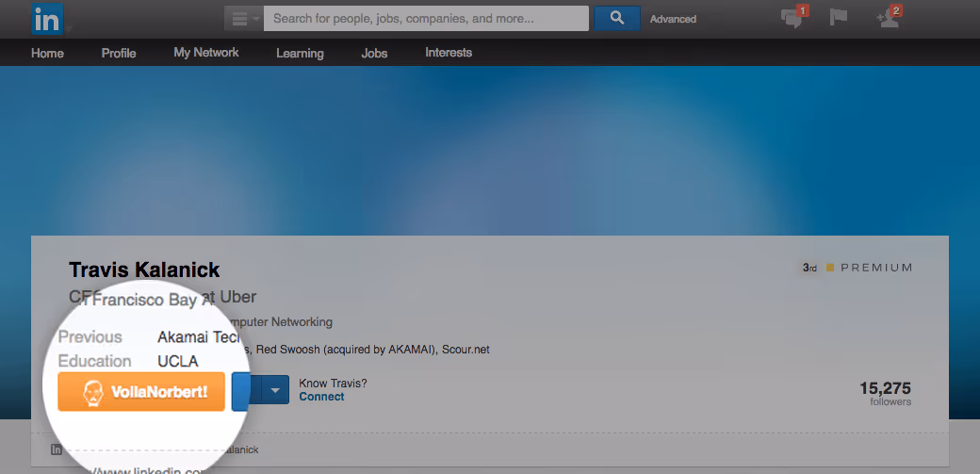Go to the Home menu
This screenshot has height=474, width=980.
point(47,53)
